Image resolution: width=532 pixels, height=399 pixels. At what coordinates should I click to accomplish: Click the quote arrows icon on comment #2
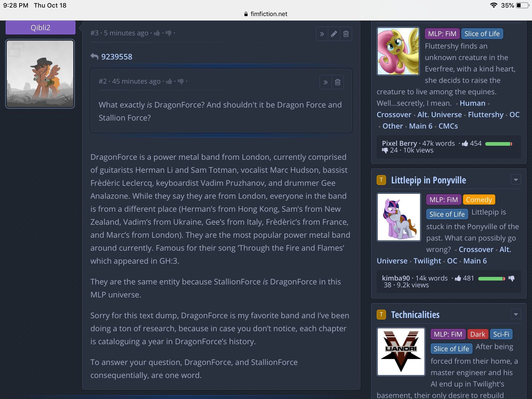325,82
